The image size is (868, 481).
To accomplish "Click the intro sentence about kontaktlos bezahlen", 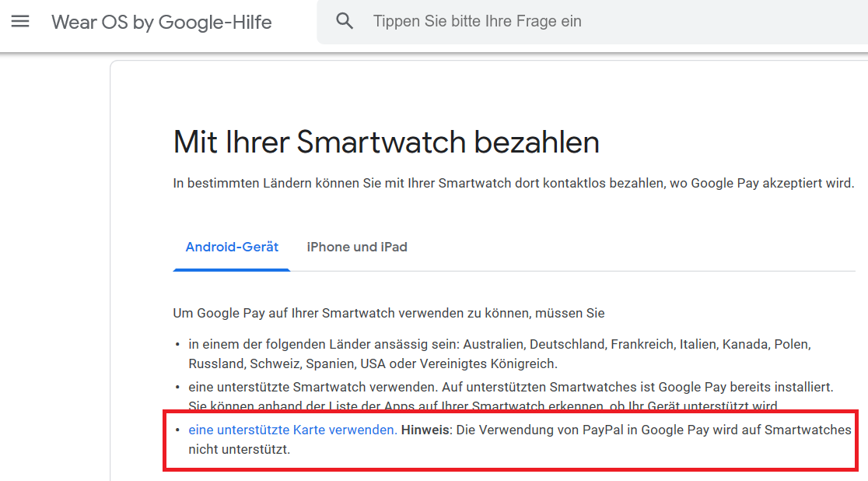I will pos(513,184).
